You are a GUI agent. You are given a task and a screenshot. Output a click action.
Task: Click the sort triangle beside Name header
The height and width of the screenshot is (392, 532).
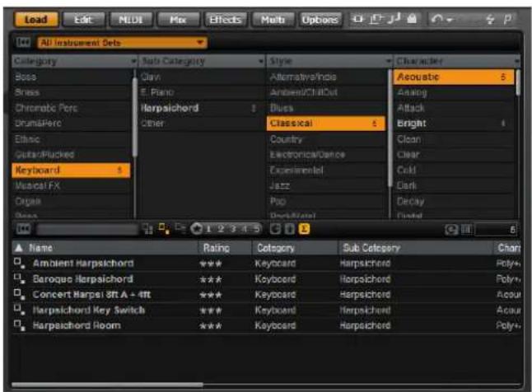(19, 248)
